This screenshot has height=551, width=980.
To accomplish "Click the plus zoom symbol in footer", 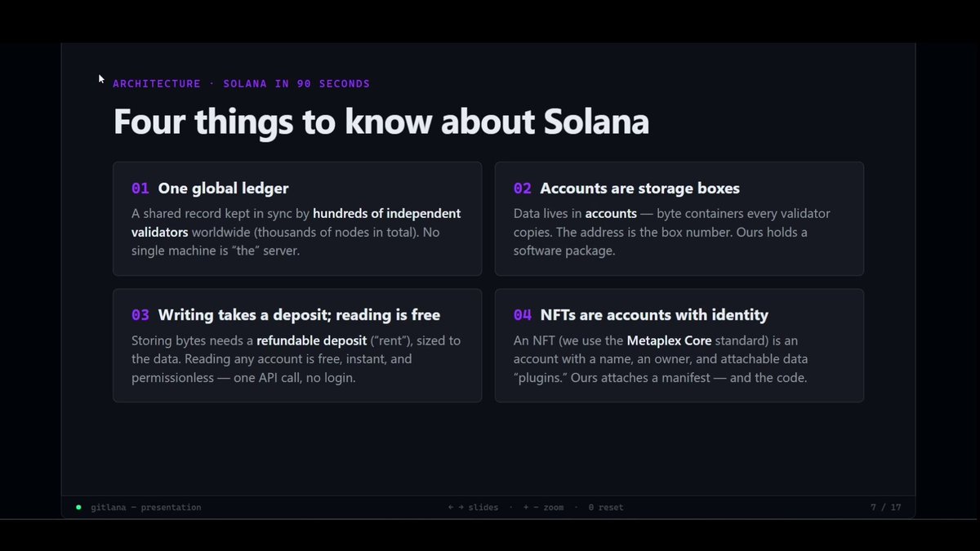I will [x=526, y=507].
